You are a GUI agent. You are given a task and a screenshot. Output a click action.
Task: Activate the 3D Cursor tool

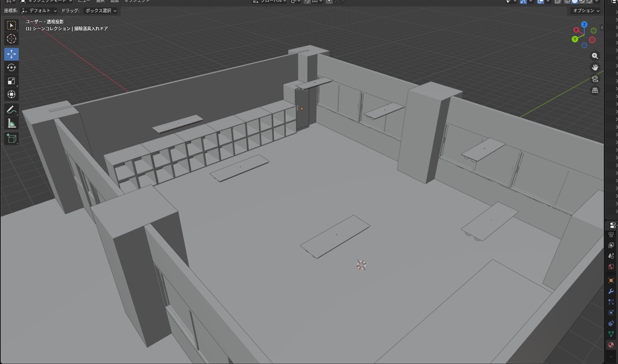[x=11, y=39]
